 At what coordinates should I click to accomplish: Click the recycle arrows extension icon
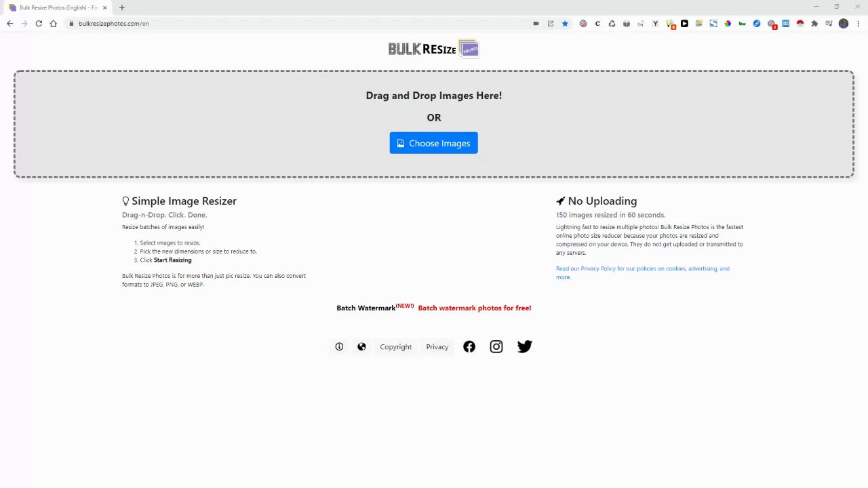tap(612, 23)
